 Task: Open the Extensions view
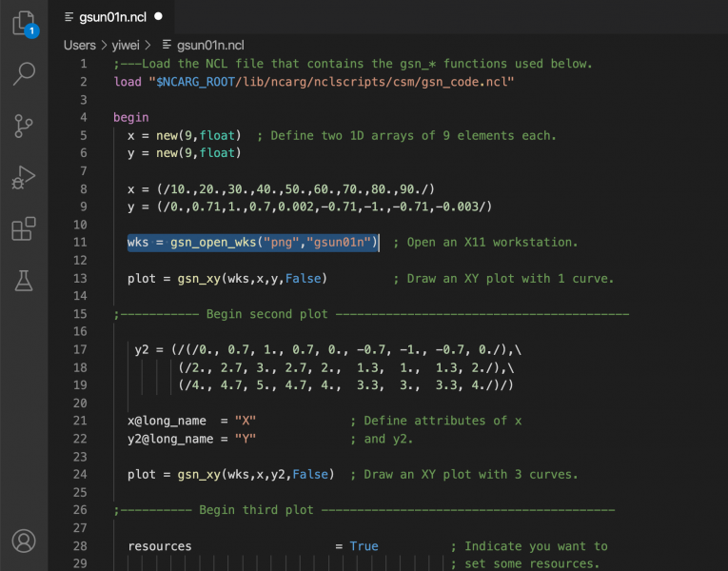point(24,228)
